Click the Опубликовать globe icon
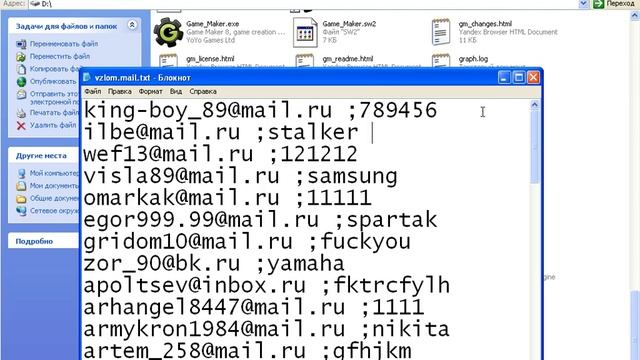 click(21, 82)
